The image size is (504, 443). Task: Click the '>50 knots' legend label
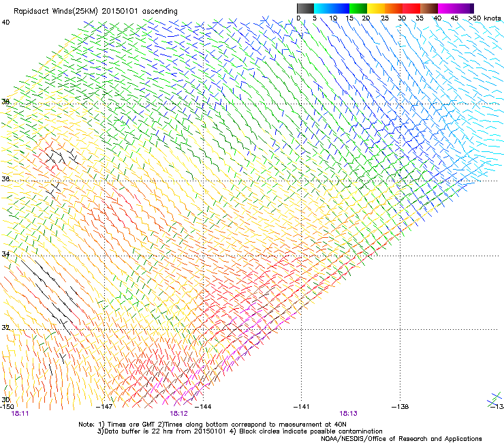click(x=484, y=18)
